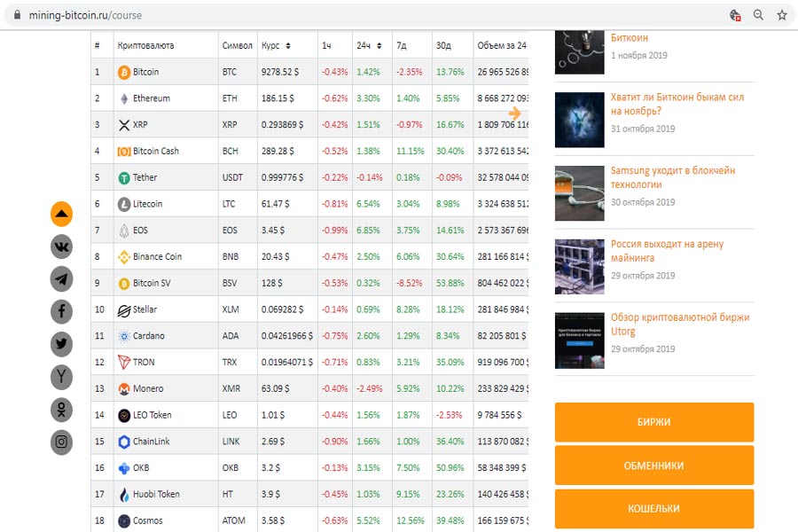Share the page on Twitter

tap(61, 344)
